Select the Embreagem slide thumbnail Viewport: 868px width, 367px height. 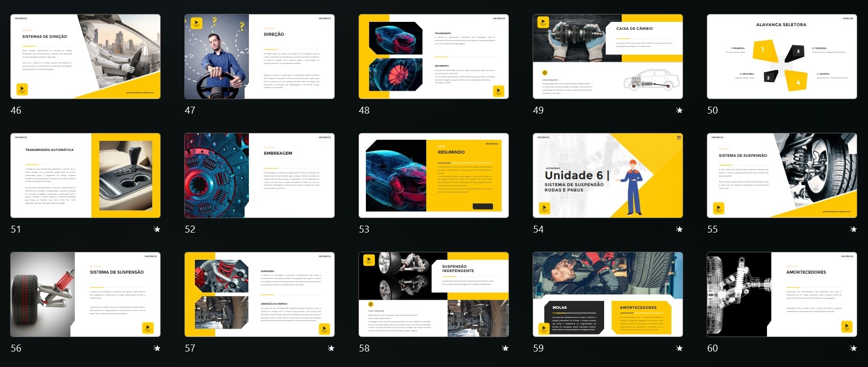pyautogui.click(x=260, y=175)
